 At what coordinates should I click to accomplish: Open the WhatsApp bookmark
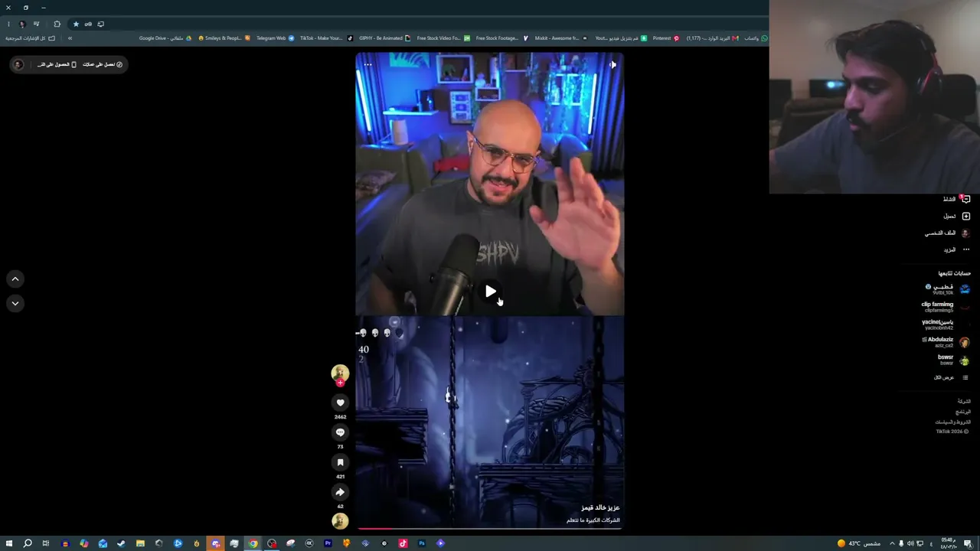pyautogui.click(x=756, y=38)
